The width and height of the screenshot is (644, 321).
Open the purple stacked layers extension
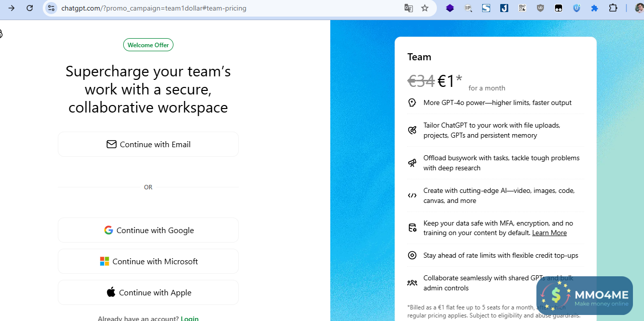pyautogui.click(x=450, y=8)
